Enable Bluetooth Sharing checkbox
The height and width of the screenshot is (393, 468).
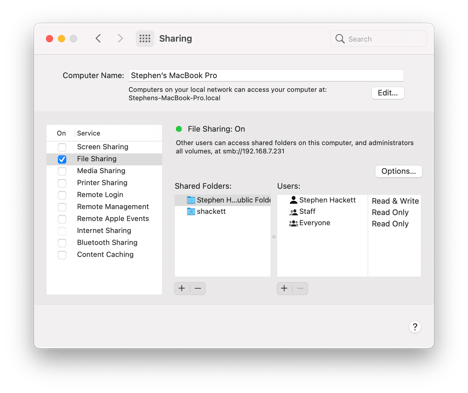[62, 243]
